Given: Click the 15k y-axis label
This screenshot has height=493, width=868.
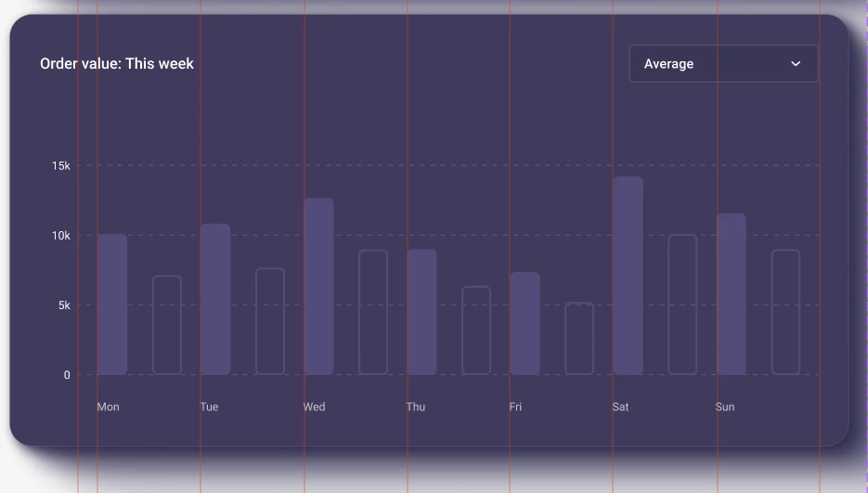Looking at the screenshot, I should click(x=61, y=165).
